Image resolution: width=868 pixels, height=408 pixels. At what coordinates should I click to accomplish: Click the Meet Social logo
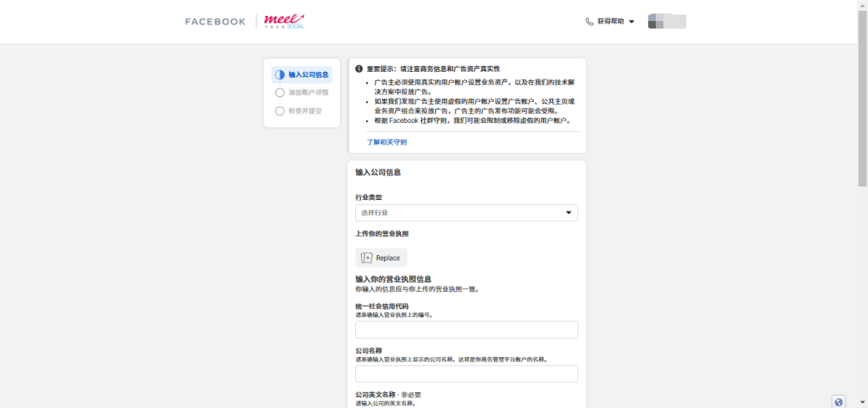[284, 21]
